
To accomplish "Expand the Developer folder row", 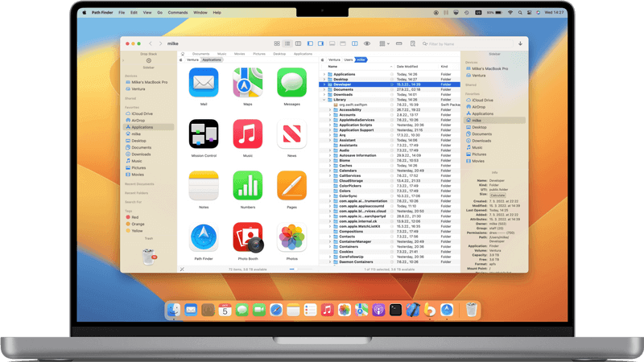I will [324, 84].
